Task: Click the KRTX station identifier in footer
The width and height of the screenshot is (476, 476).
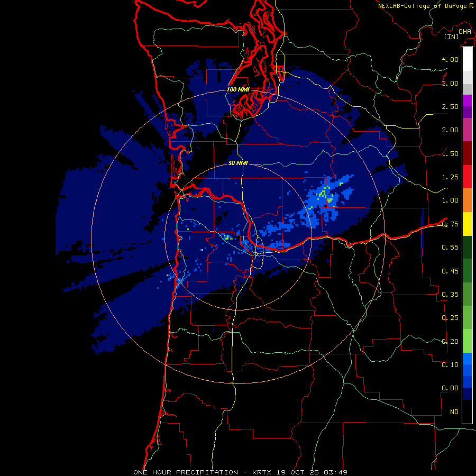Action: coord(261,472)
